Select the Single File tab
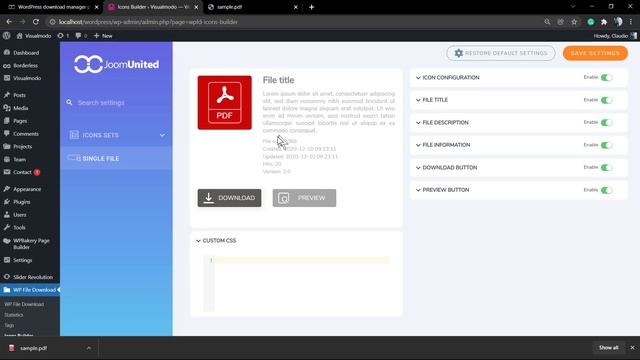 (116, 158)
